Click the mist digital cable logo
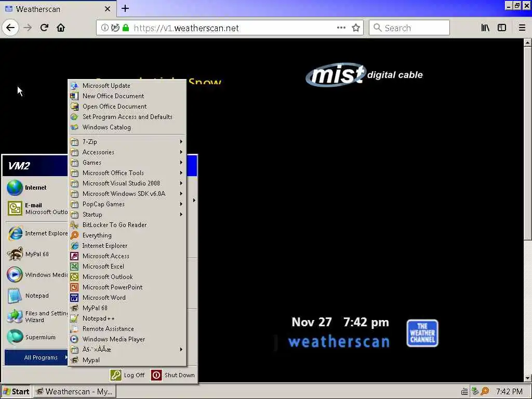Screen dimensions: 532x399 point(364,75)
